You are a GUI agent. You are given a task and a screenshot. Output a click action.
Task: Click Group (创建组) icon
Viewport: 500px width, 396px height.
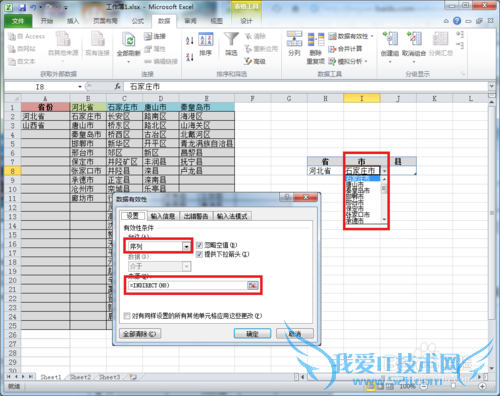tap(390, 39)
